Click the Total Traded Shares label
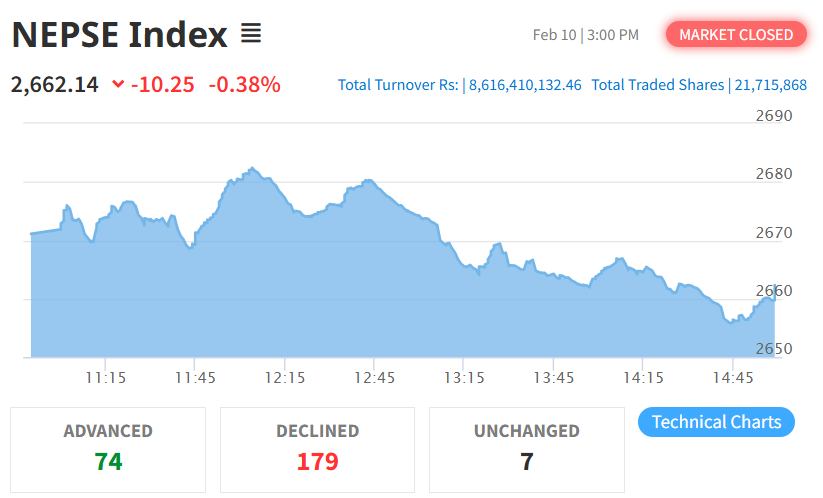Screen dimensions: 823x498 point(658,85)
